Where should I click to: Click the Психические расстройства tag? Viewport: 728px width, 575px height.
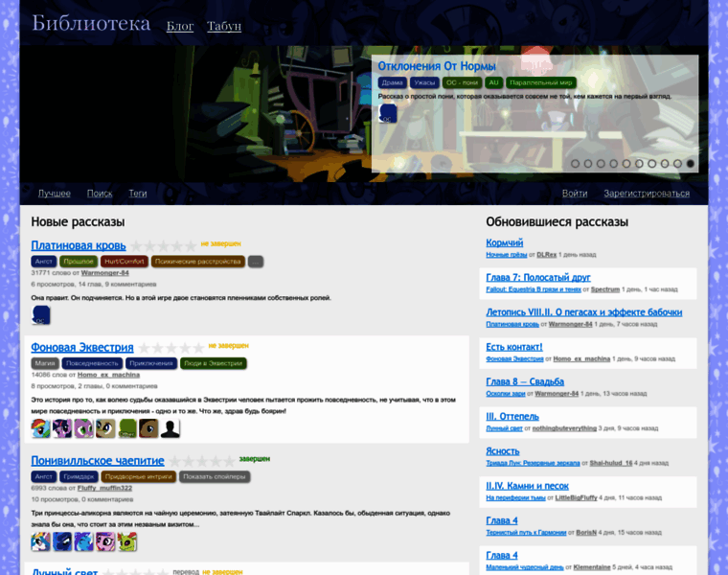tap(197, 262)
